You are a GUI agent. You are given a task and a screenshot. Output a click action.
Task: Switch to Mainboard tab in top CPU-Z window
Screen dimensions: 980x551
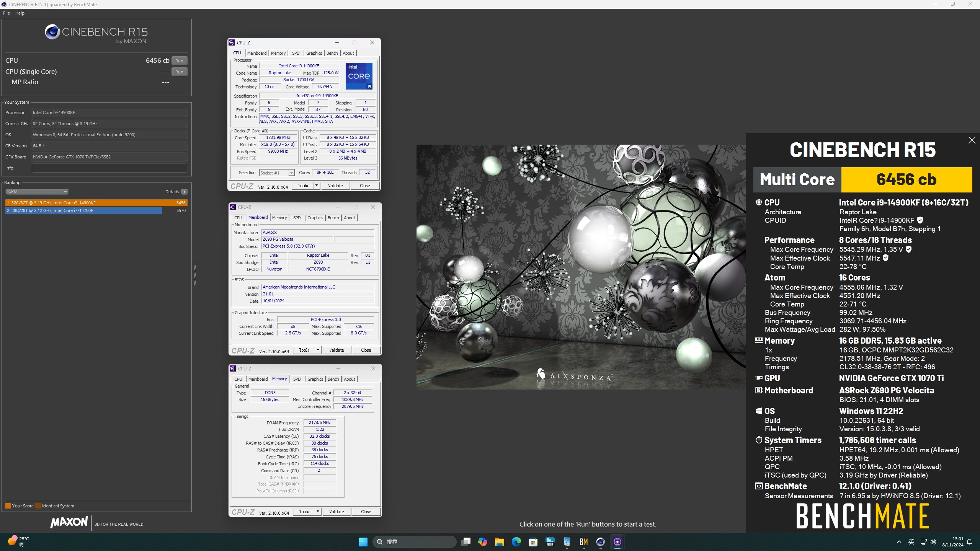coord(257,53)
